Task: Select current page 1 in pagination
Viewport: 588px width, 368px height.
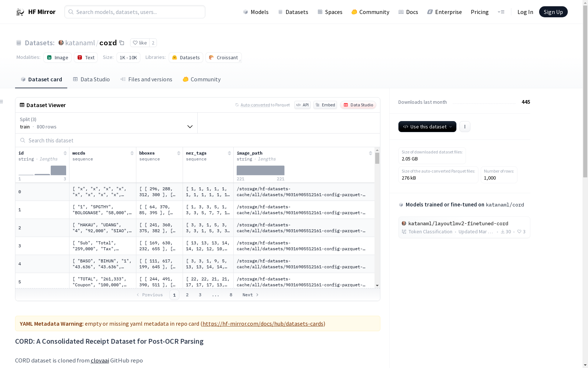Action: [x=174, y=295]
